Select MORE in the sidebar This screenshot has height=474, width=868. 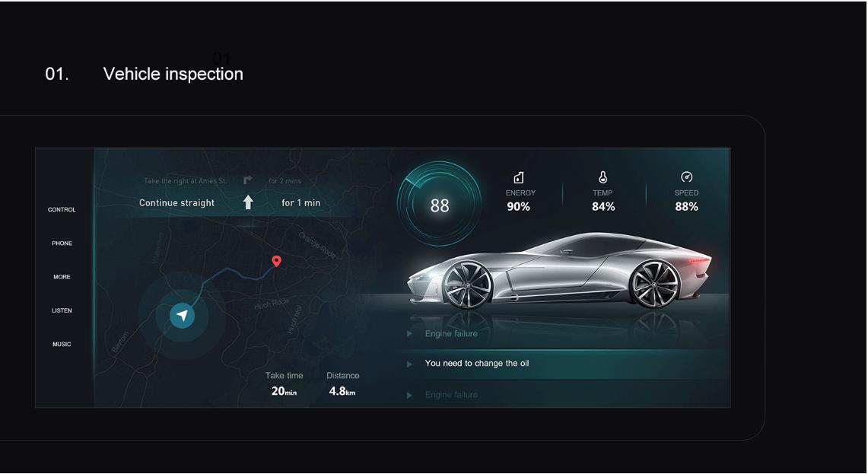pos(62,277)
